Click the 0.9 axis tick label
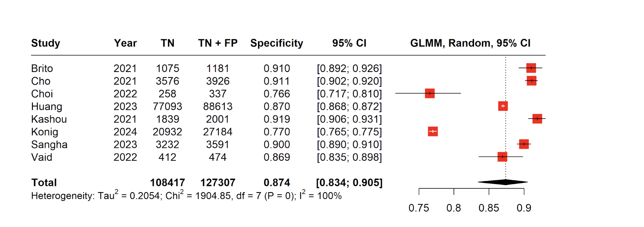Screen dimensions: 644x227 pyautogui.click(x=524, y=208)
